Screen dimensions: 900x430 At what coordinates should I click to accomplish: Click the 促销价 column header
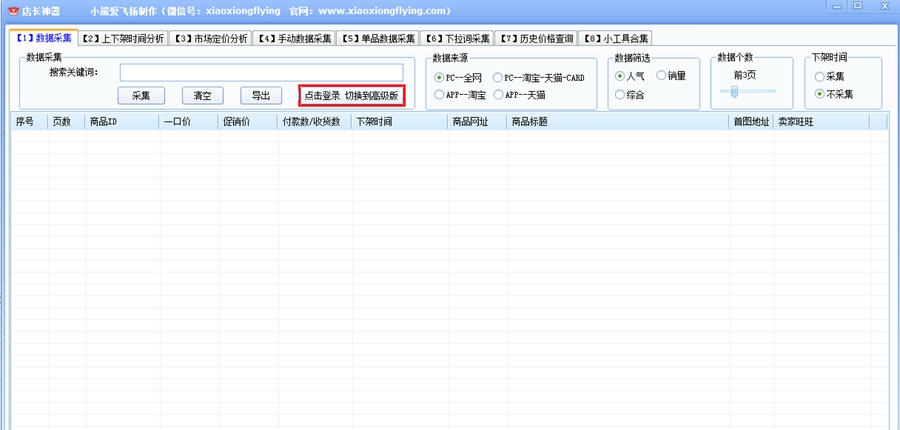pos(248,122)
